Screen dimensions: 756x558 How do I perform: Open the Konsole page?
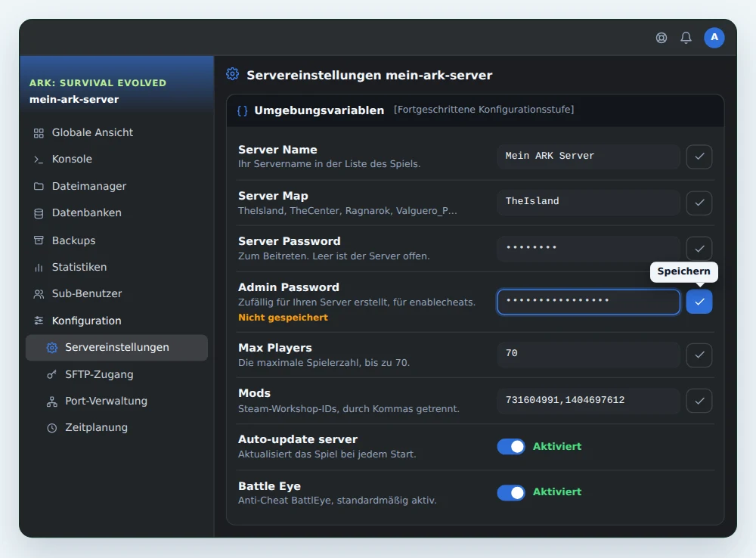(116, 159)
